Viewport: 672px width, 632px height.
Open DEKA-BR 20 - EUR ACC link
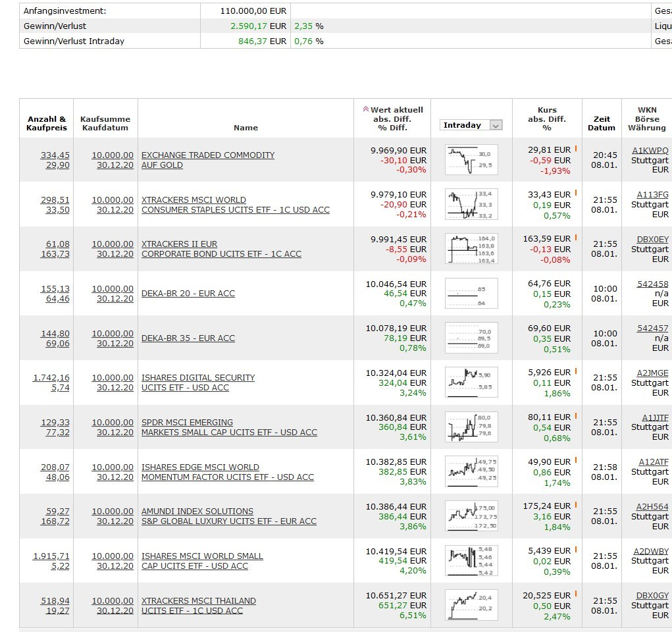[x=188, y=293]
